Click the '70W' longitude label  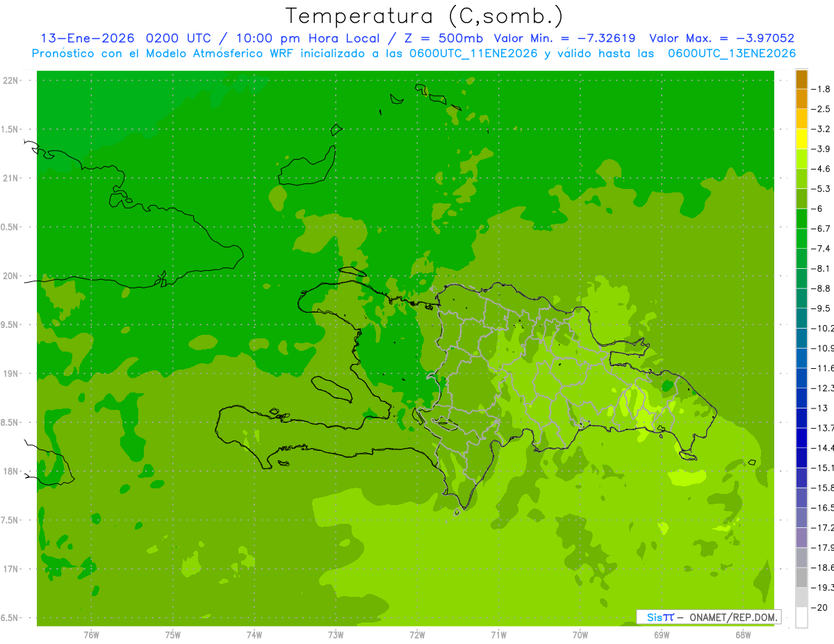pos(580,635)
